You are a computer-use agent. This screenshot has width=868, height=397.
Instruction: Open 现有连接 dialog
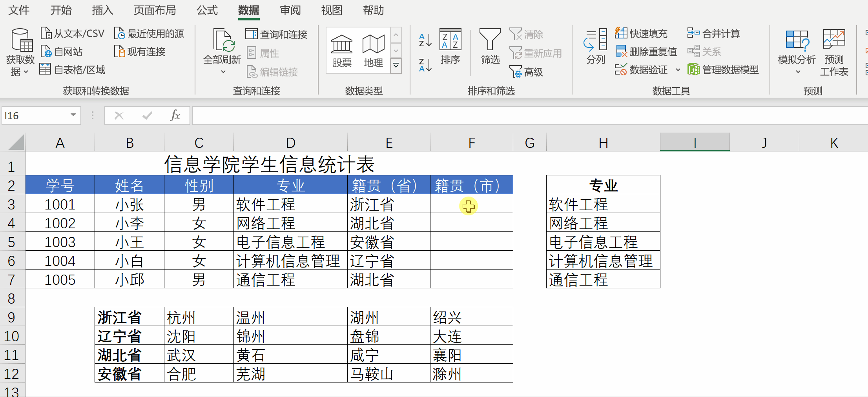pos(140,52)
